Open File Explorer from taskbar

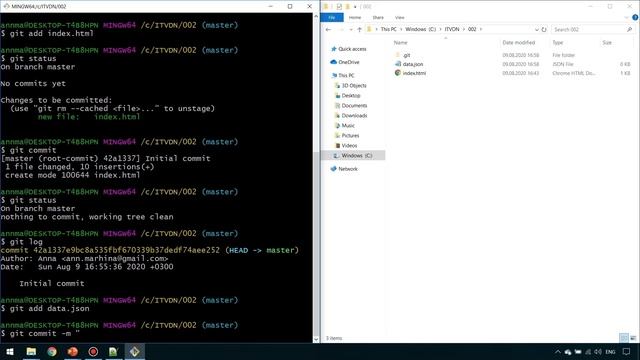tap(31, 351)
